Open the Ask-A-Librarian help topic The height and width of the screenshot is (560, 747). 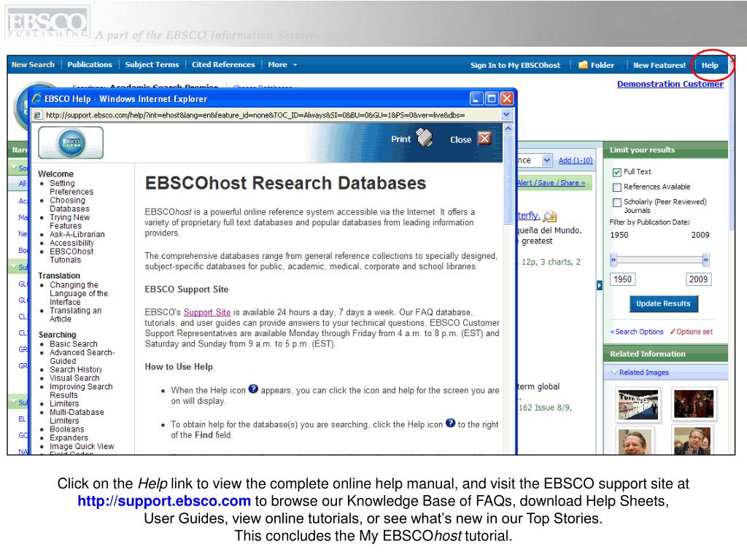pyautogui.click(x=77, y=234)
